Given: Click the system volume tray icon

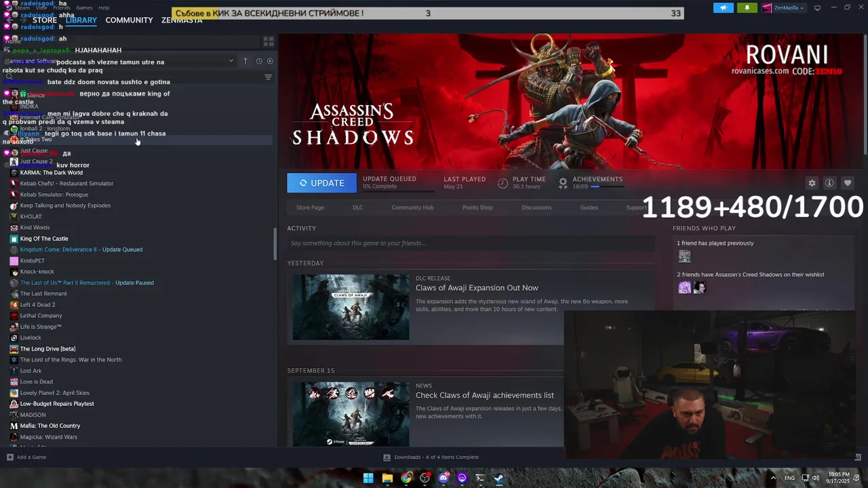Looking at the screenshot, I should 816,478.
